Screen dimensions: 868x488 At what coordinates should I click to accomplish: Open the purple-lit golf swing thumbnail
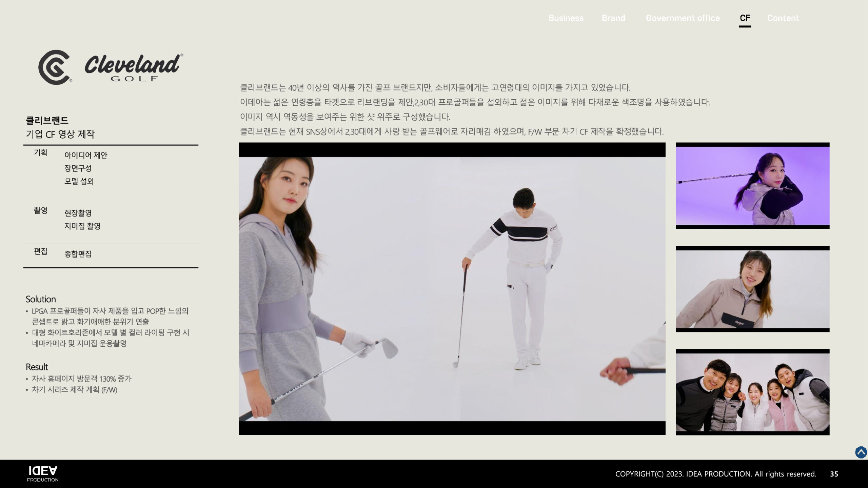point(752,186)
